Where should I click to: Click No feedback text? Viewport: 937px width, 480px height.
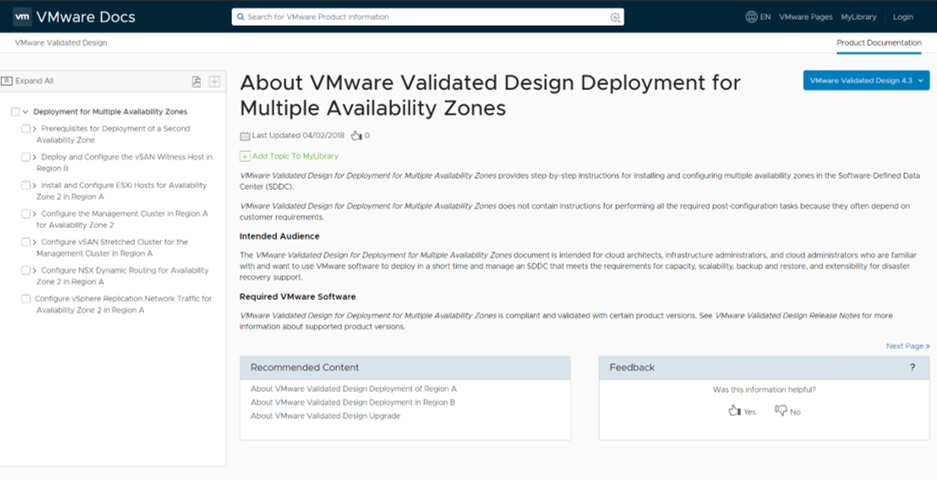coord(795,412)
